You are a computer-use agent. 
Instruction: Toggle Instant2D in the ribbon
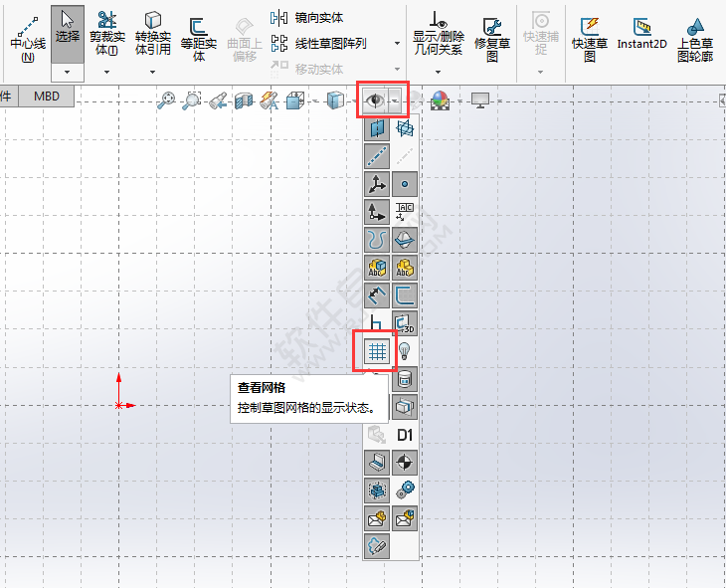coord(641,34)
